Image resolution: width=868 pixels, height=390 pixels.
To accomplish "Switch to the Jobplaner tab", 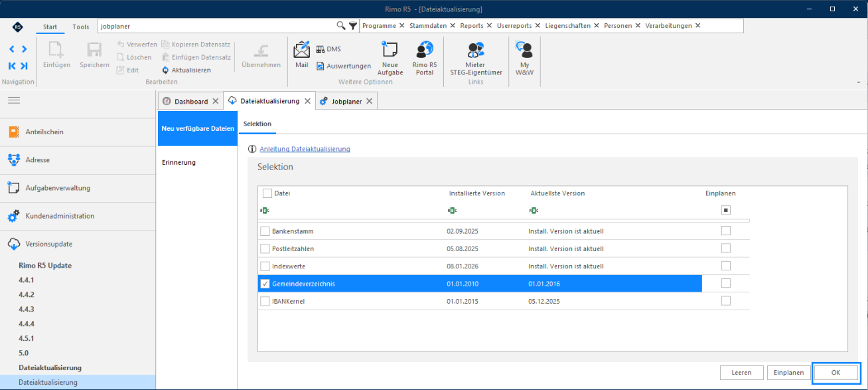I will tap(347, 101).
